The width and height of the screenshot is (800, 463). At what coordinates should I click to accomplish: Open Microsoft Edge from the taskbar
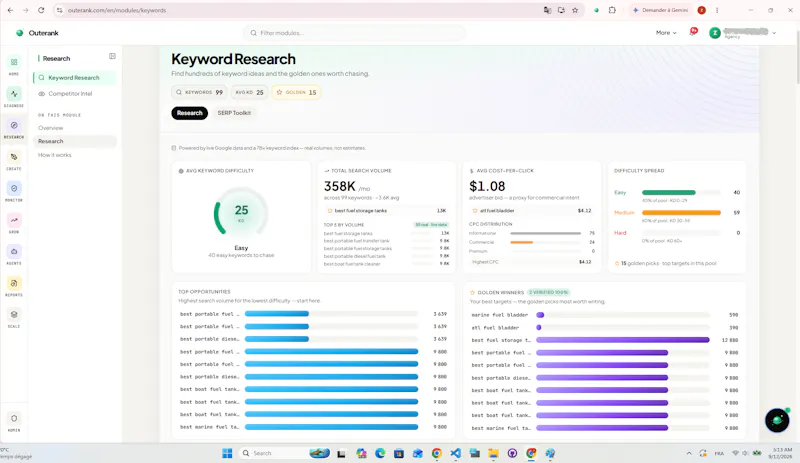[x=380, y=453]
